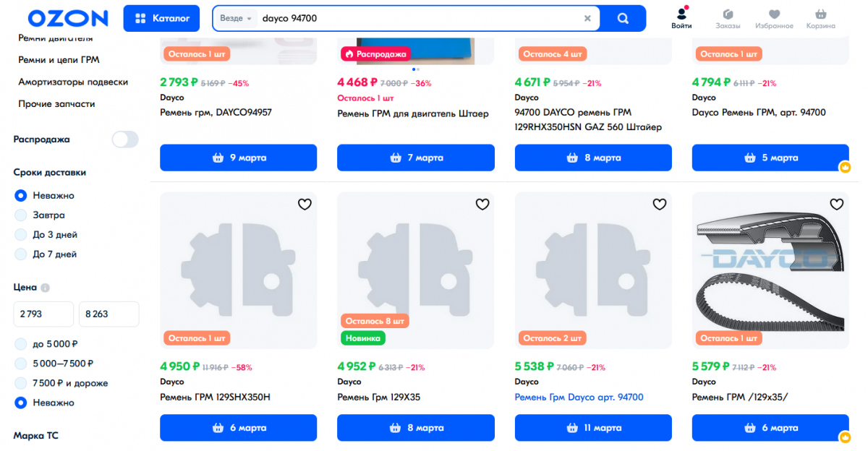Click the price 2 793 ₽
The height and width of the screenshot is (451, 868).
[x=179, y=82]
